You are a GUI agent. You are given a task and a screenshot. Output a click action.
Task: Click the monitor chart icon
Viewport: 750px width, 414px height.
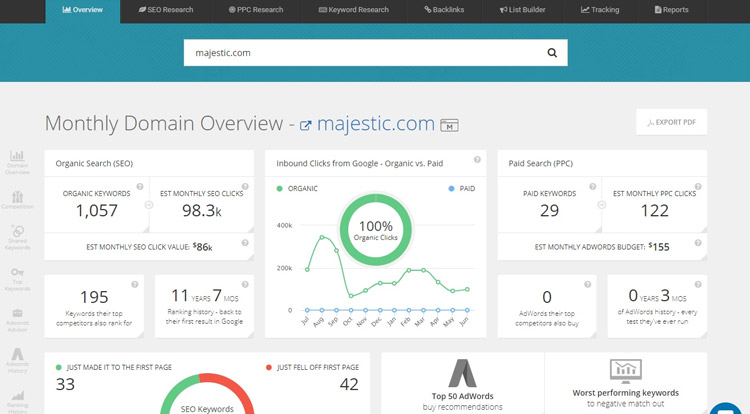point(626,371)
